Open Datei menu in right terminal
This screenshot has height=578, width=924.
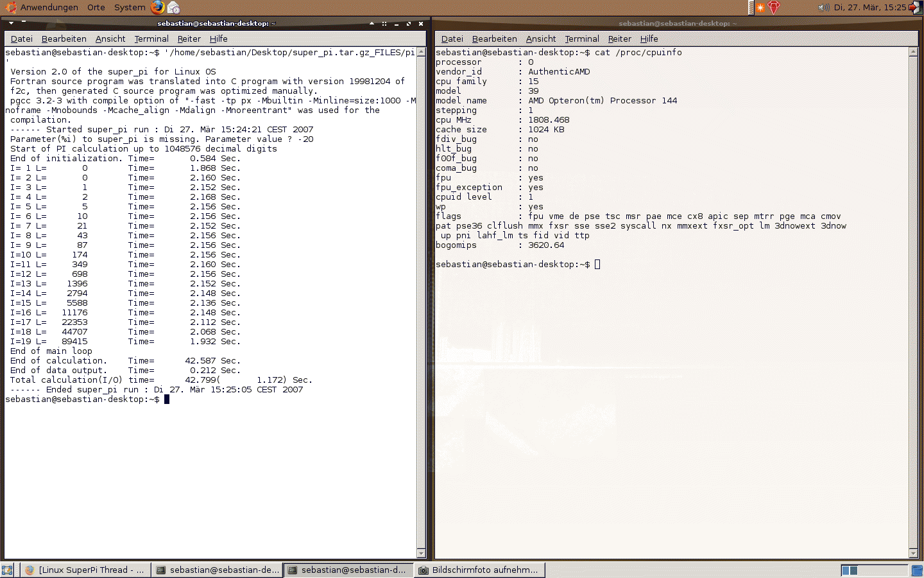pos(452,39)
